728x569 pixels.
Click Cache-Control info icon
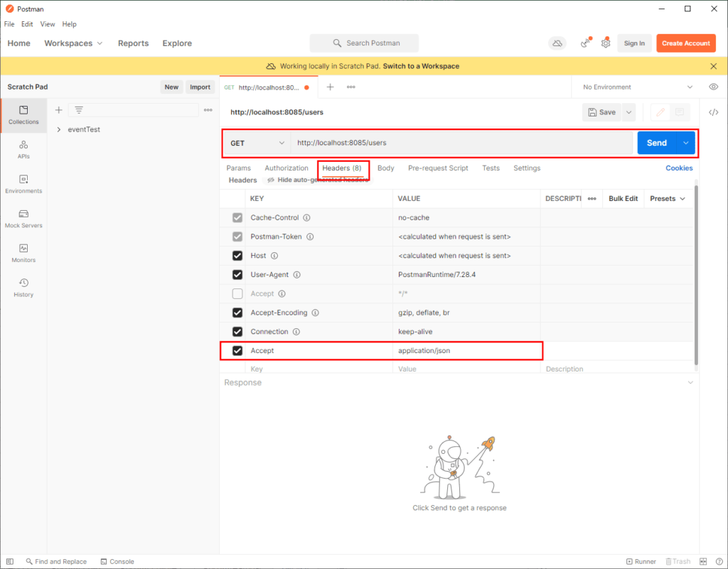point(307,217)
